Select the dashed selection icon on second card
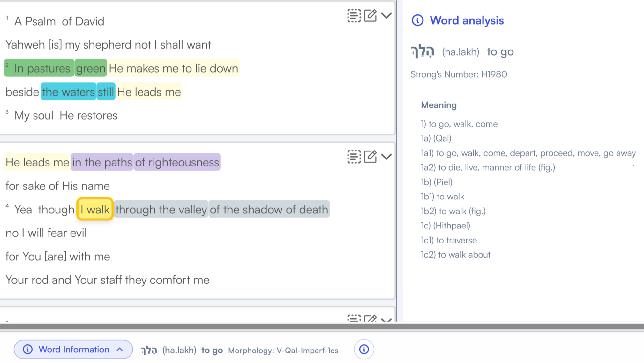644x363 pixels. tap(354, 157)
